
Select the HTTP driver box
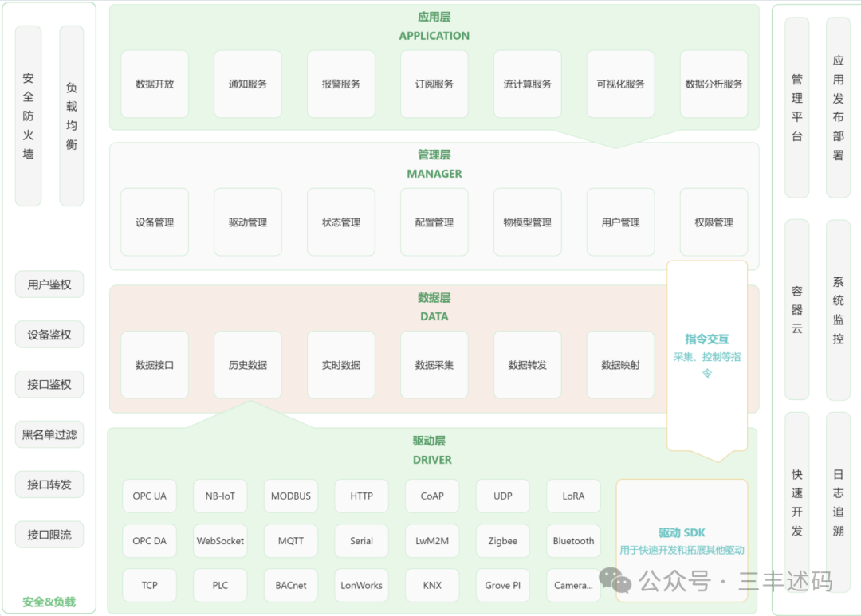coord(361,496)
